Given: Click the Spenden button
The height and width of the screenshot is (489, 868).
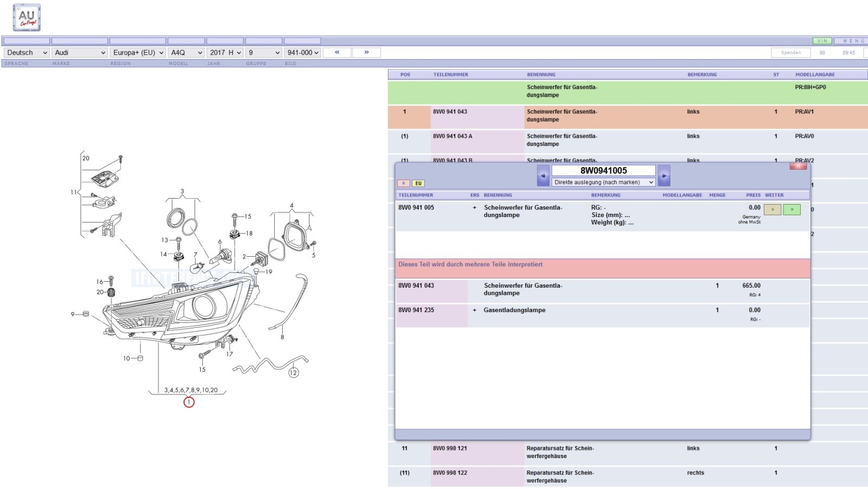Looking at the screenshot, I should [x=791, y=53].
